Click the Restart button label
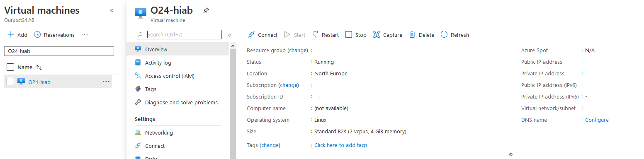 tap(330, 35)
